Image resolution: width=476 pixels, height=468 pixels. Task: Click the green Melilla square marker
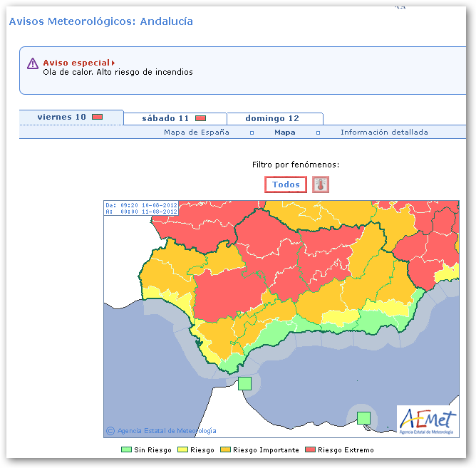[363, 417]
